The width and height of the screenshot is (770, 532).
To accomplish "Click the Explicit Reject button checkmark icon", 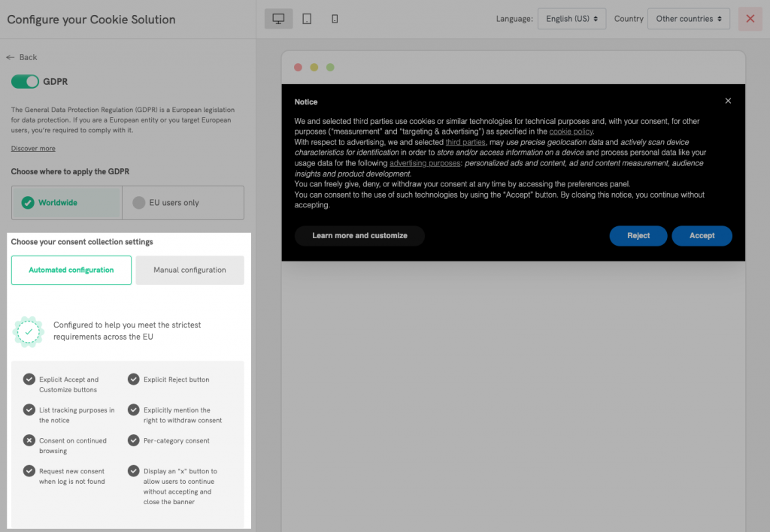I will (134, 379).
